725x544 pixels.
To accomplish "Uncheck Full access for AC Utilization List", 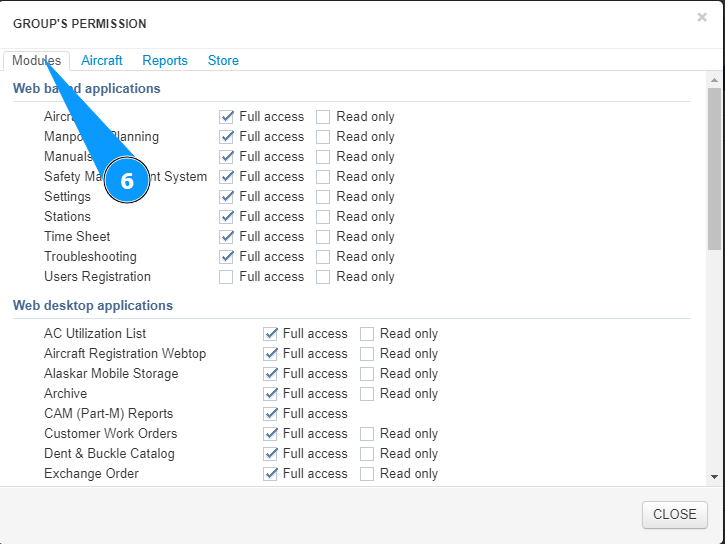I will tap(270, 334).
